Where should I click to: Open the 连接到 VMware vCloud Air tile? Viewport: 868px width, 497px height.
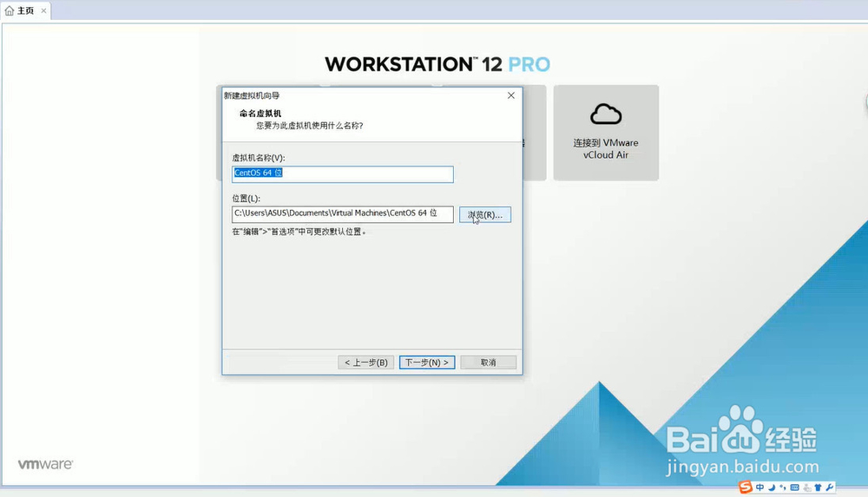pyautogui.click(x=606, y=133)
